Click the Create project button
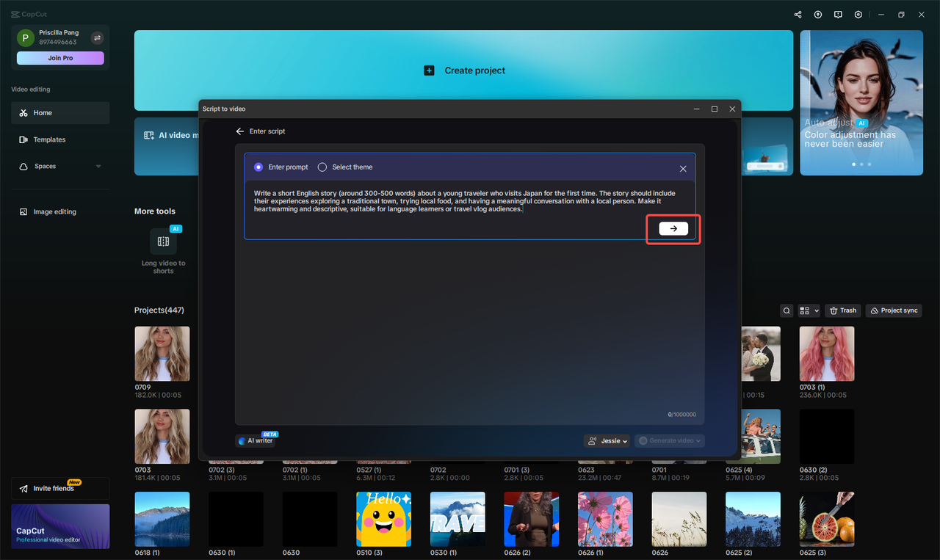The width and height of the screenshot is (940, 560). [x=464, y=70]
